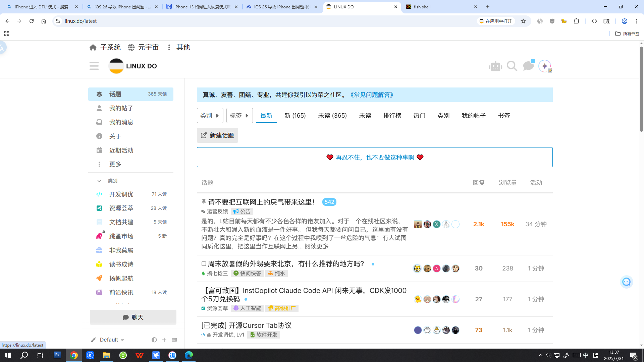The image size is (644, 362).
Task: Switch to the 未读 (365) tab
Action: click(332, 116)
